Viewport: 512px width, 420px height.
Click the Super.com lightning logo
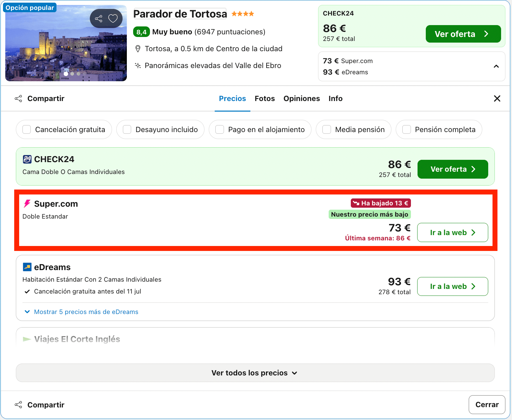tap(27, 204)
